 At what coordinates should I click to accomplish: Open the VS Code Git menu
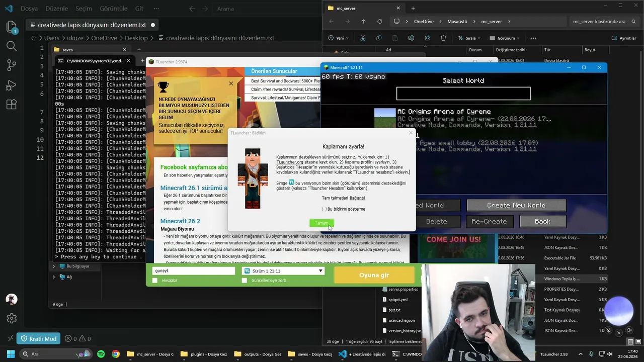tap(139, 9)
